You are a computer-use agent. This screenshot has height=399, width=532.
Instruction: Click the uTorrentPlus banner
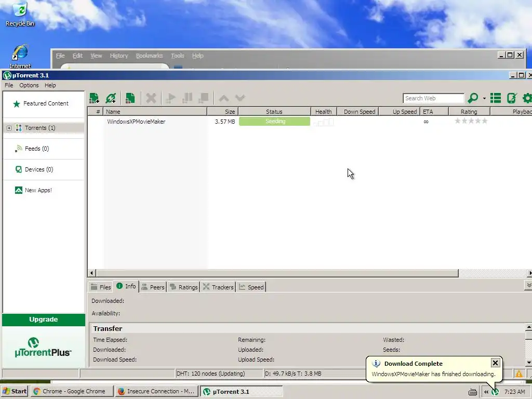click(44, 347)
